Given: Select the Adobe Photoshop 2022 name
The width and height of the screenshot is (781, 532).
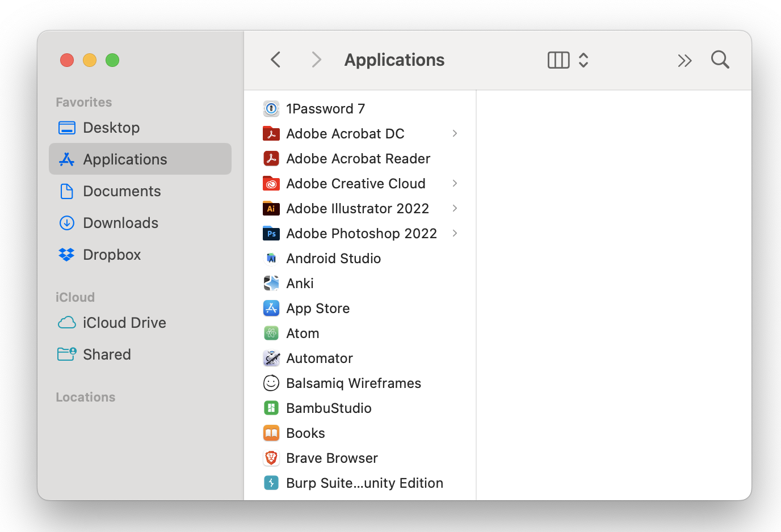Looking at the screenshot, I should [362, 234].
